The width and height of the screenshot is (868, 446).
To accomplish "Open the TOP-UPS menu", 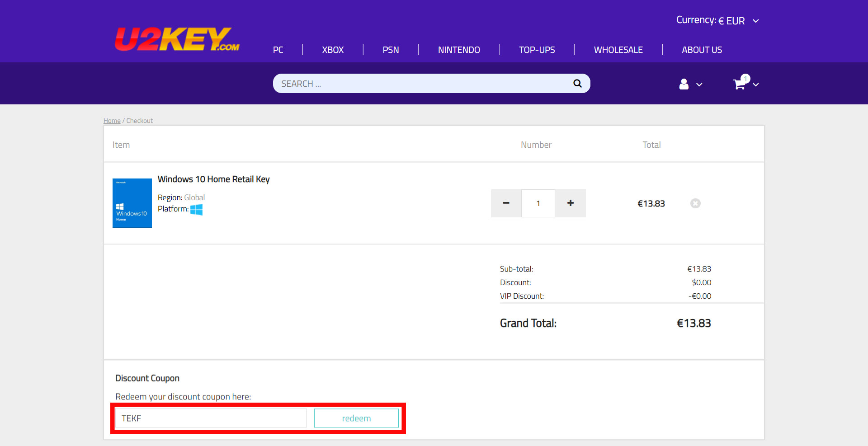I will [537, 50].
